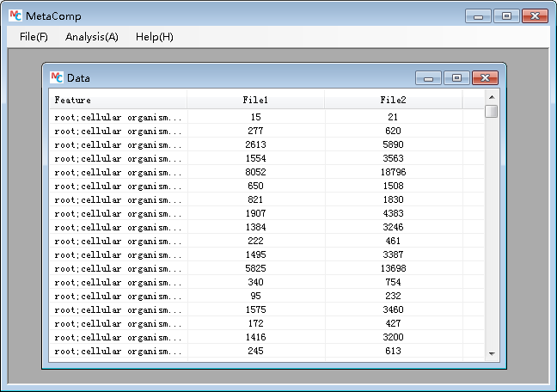Click the File2 column header
This screenshot has height=392, width=557.
click(393, 101)
